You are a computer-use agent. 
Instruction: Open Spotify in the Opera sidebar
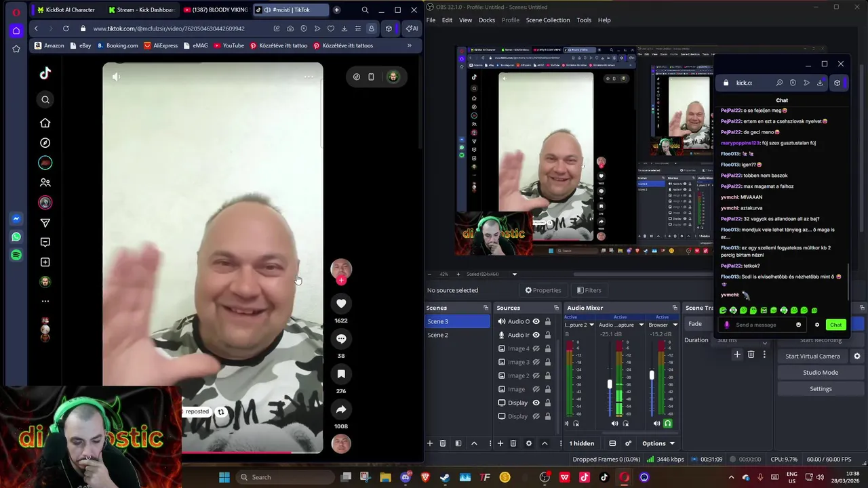pos(16,255)
